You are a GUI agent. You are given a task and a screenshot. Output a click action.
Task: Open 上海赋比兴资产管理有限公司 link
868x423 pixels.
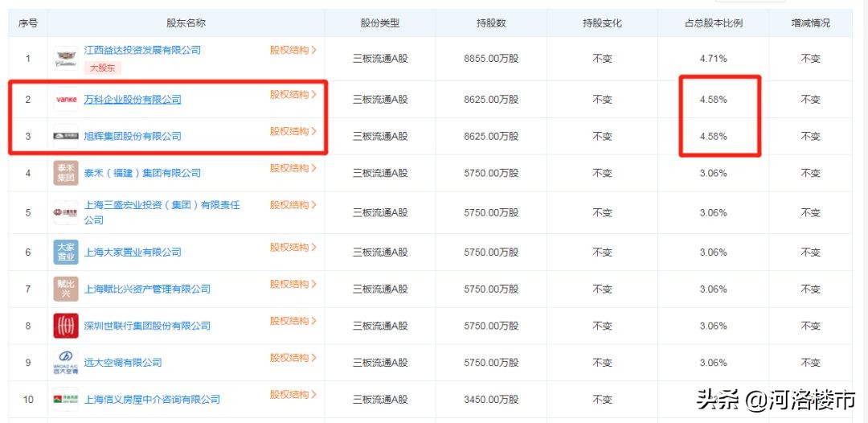(x=147, y=289)
